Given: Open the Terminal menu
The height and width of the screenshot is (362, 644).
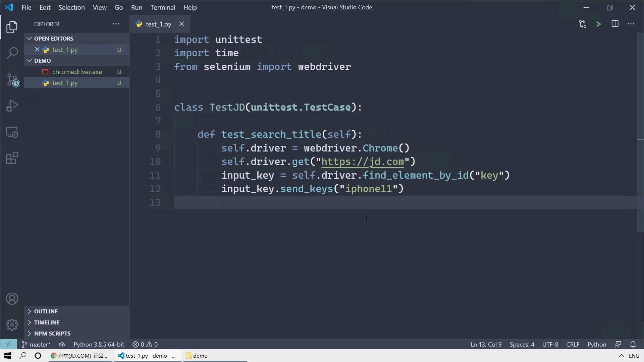Looking at the screenshot, I should click(163, 7).
